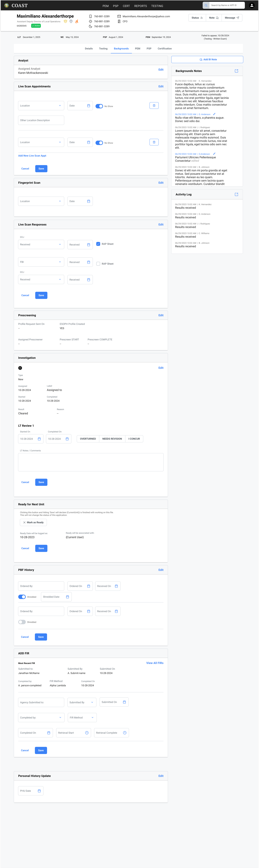
Task: Open calendar icon in FIR Submitted On field
Action: (x=124, y=702)
